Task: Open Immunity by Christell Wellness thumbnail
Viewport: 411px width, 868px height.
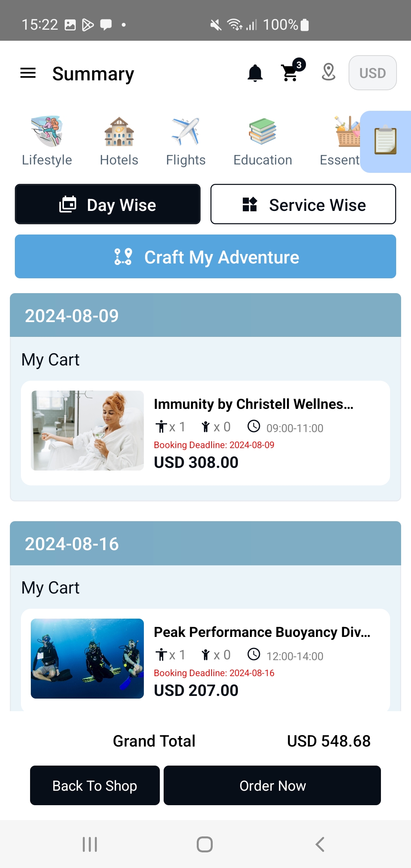Action: pyautogui.click(x=88, y=431)
